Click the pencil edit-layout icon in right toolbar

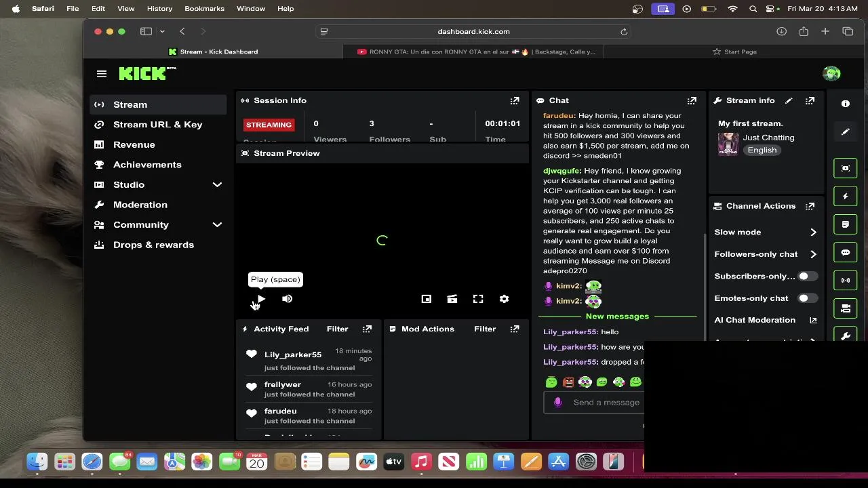[846, 131]
